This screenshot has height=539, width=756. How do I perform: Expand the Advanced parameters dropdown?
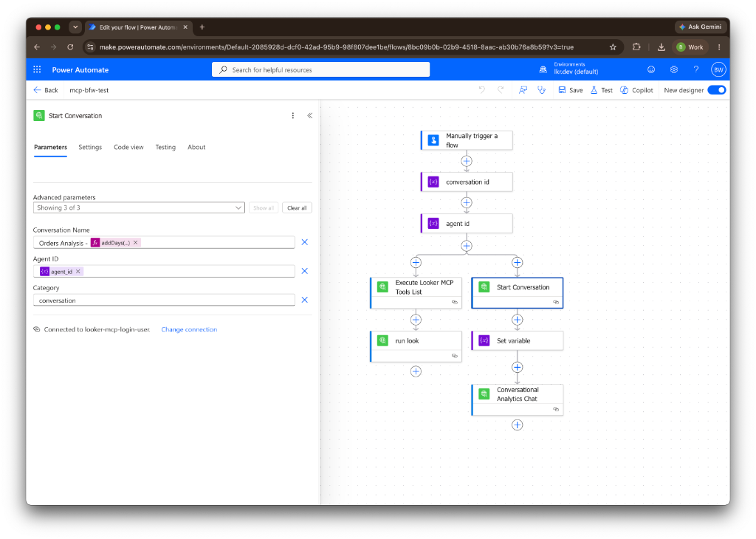point(139,207)
